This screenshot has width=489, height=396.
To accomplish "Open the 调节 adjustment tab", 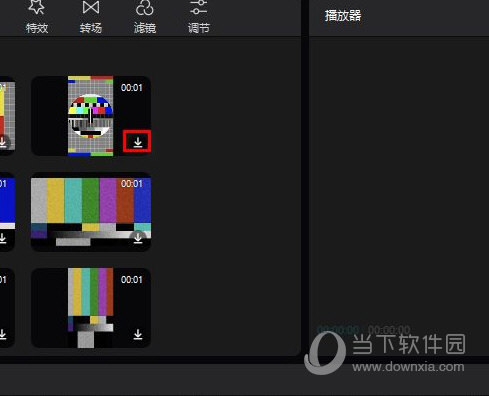I will 199,17.
